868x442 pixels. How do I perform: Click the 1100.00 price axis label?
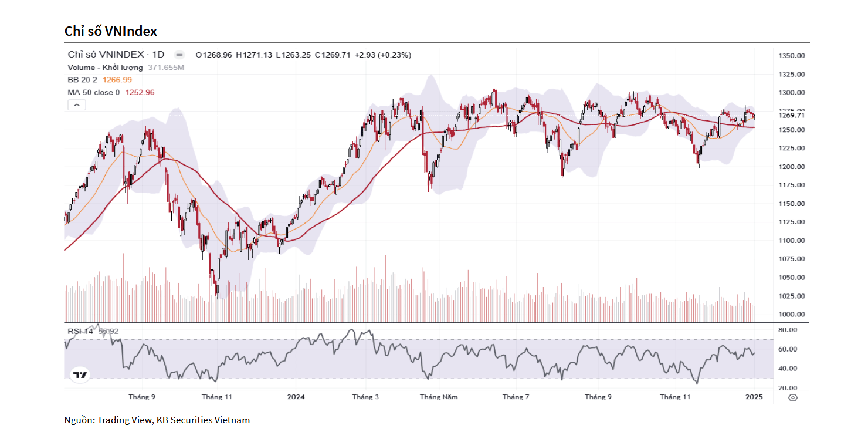792,241
